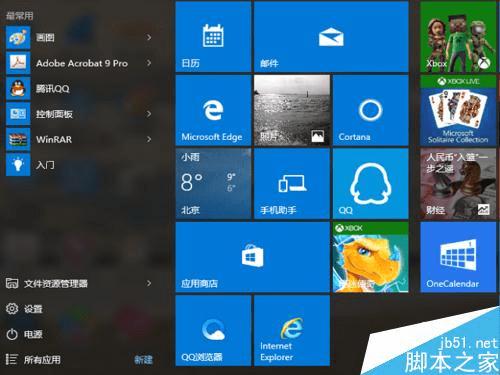
Task: Click the 所有应用 list icon
Action: 11,359
